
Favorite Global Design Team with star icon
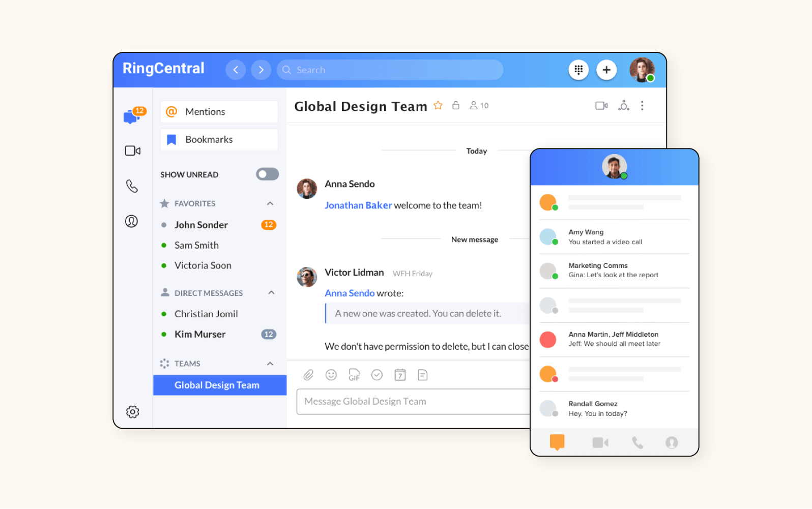(438, 105)
